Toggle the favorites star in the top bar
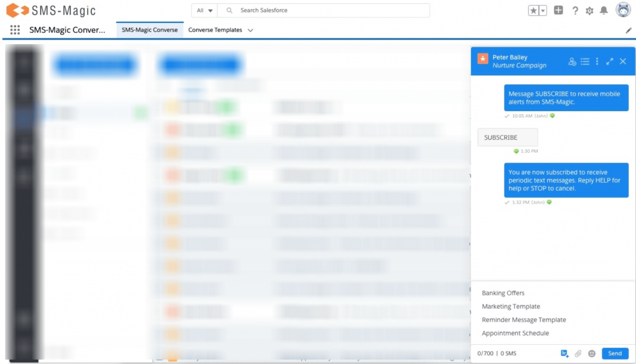Viewport: 636px width, 364px height. coord(533,10)
